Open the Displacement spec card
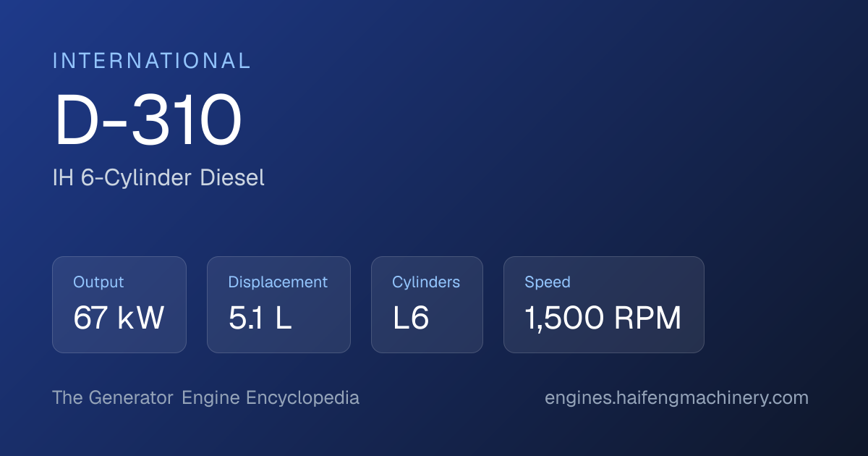Image resolution: width=868 pixels, height=456 pixels. (x=278, y=305)
